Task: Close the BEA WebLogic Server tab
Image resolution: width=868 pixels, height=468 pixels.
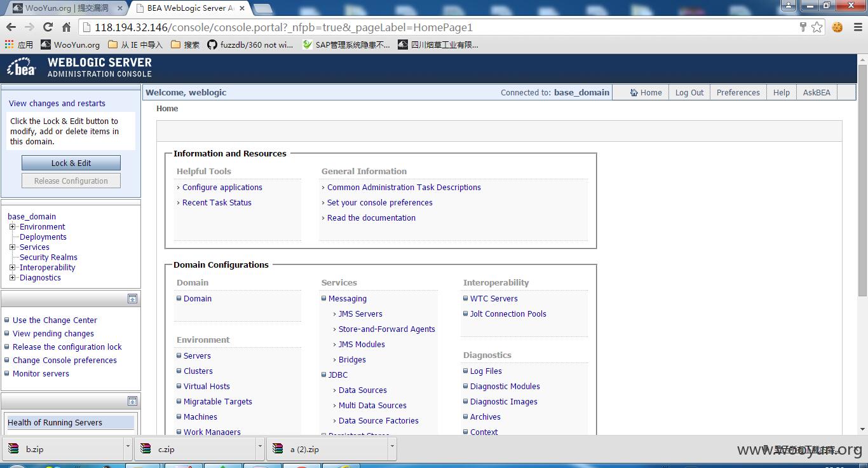Action: coord(242,8)
